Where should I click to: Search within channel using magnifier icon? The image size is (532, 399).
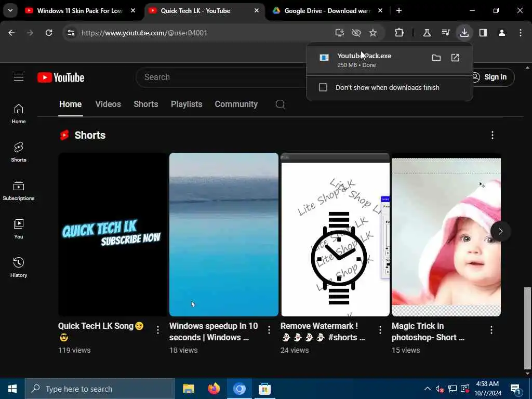tap(280, 104)
